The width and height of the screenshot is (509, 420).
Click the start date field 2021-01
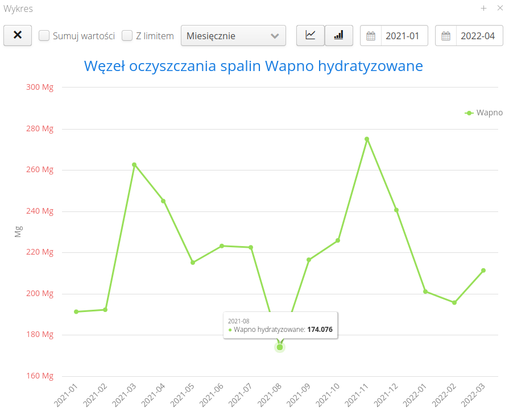403,36
